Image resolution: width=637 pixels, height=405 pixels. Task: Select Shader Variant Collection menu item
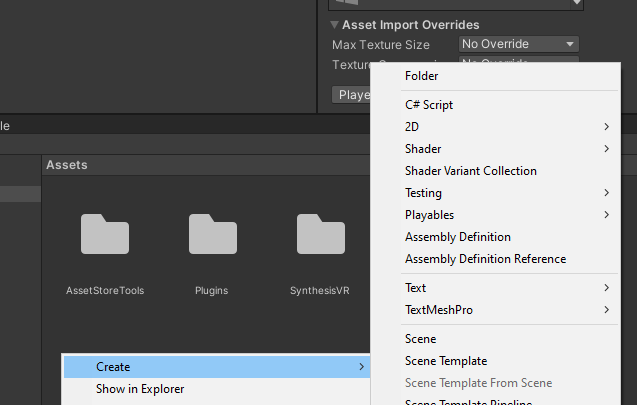495,171
